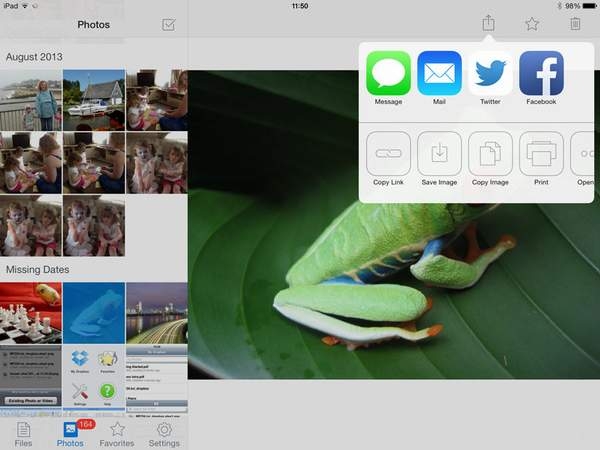
Task: Share via the Mail app icon
Action: [x=439, y=73]
